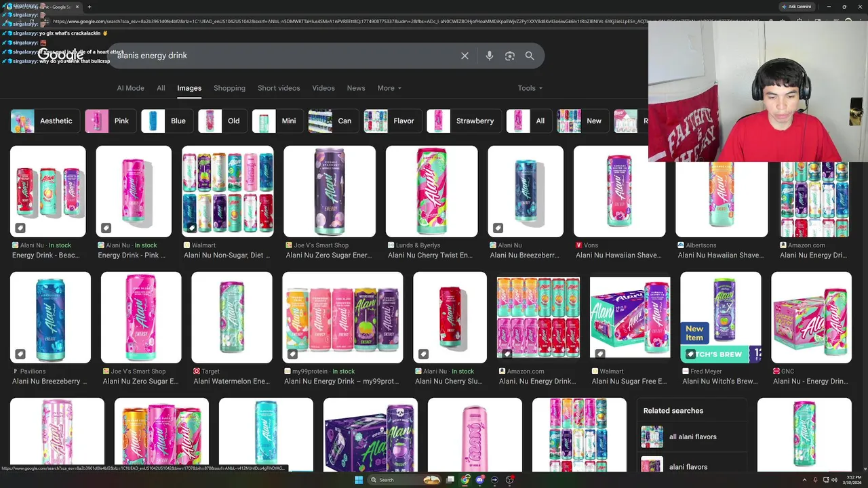Click the Related searches heading
This screenshot has width=868, height=488.
point(673,411)
